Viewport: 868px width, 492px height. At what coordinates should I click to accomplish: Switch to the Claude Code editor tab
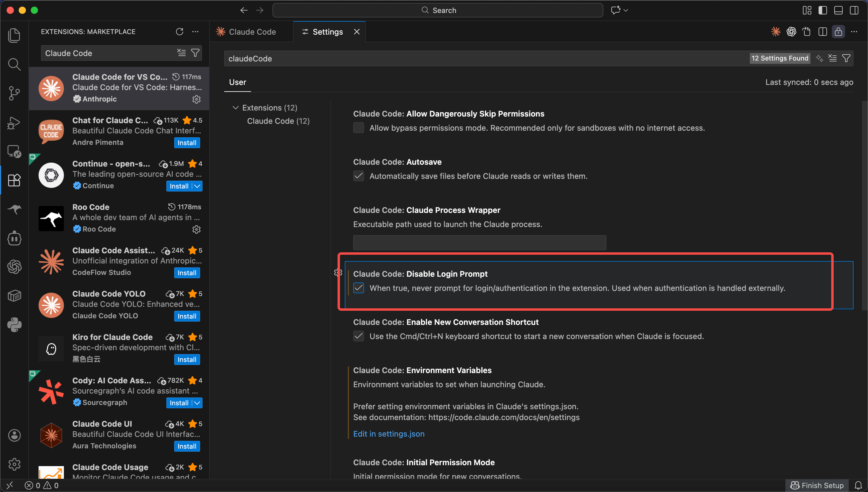pos(251,32)
